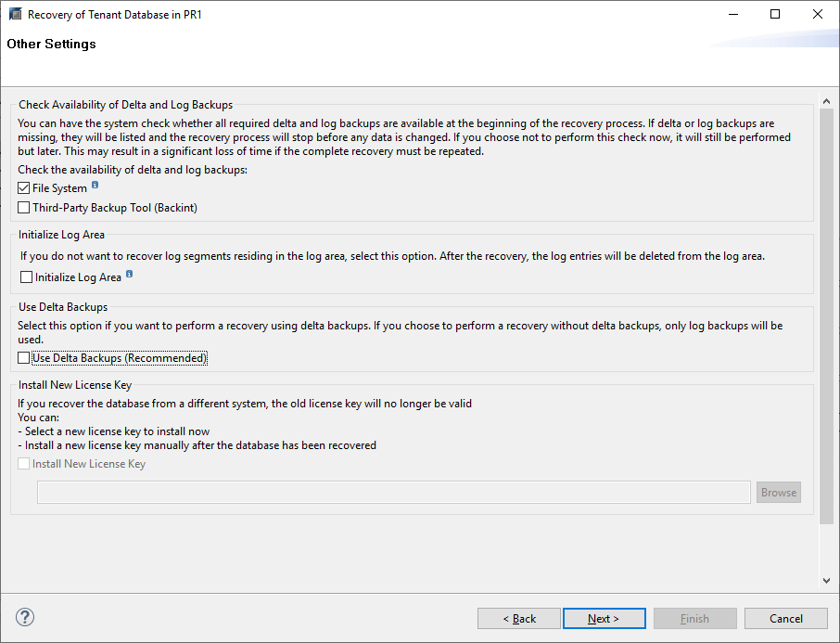Click the vertical scrollbar thumb
Image resolution: width=840 pixels, height=643 pixels.
(827, 315)
